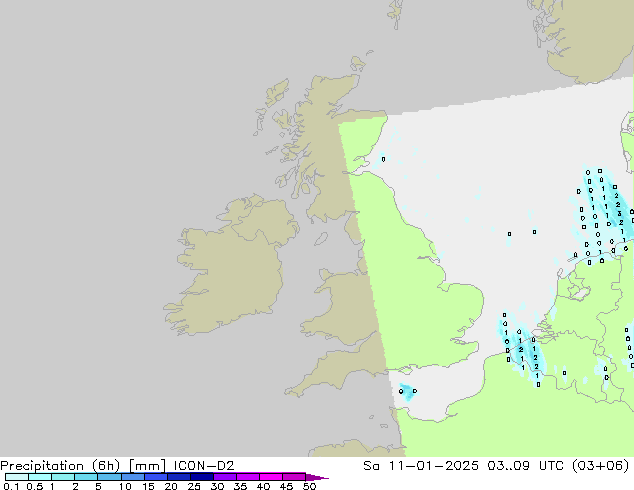This screenshot has height=490, width=634.
Task: Click the 'ICON-D2' model name
Action: pyautogui.click(x=204, y=466)
